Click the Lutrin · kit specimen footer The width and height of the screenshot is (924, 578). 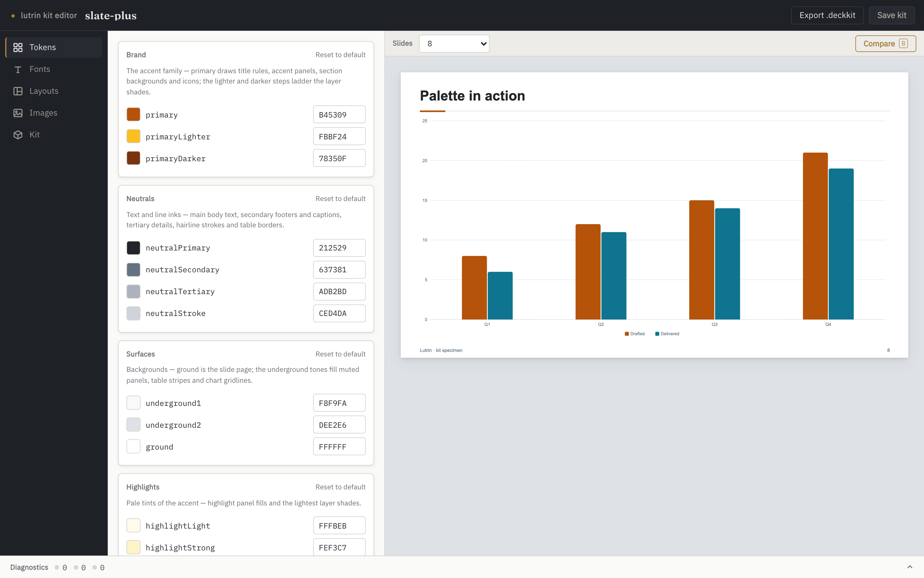click(441, 350)
